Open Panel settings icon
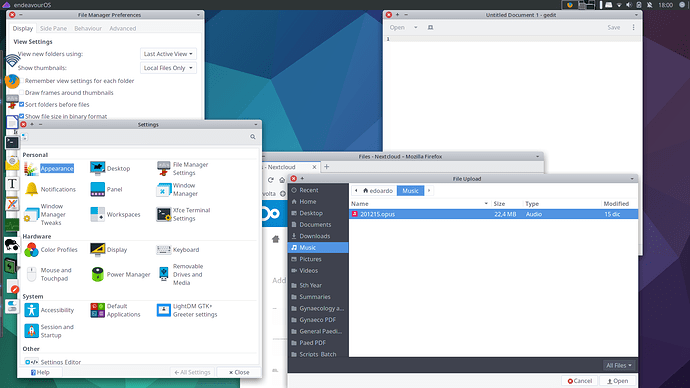690x388 pixels. 97,189
